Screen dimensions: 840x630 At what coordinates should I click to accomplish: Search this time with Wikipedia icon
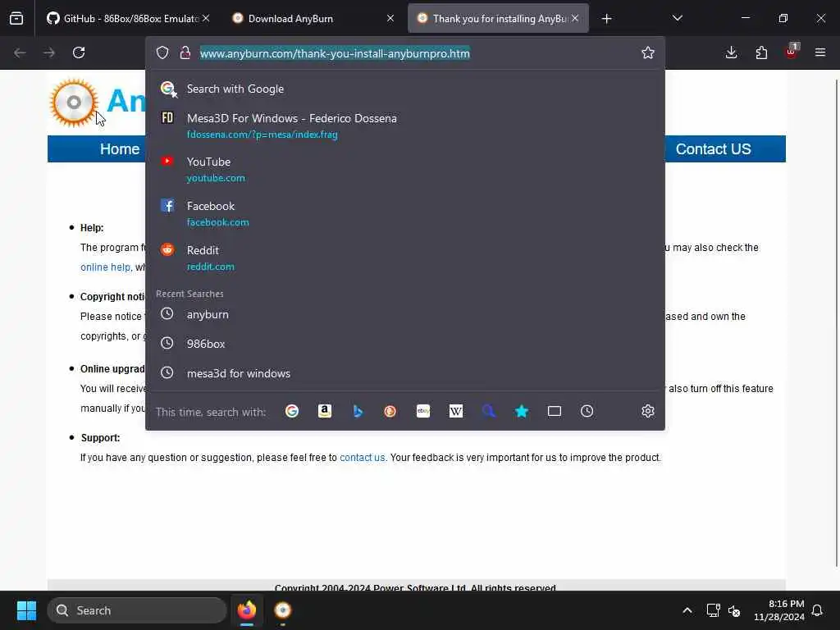(x=456, y=411)
